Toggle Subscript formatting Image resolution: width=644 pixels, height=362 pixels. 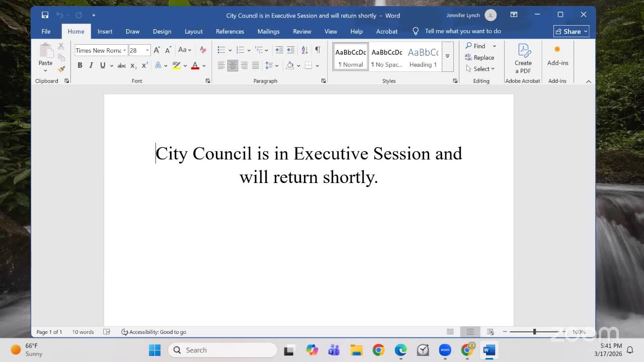pyautogui.click(x=133, y=65)
